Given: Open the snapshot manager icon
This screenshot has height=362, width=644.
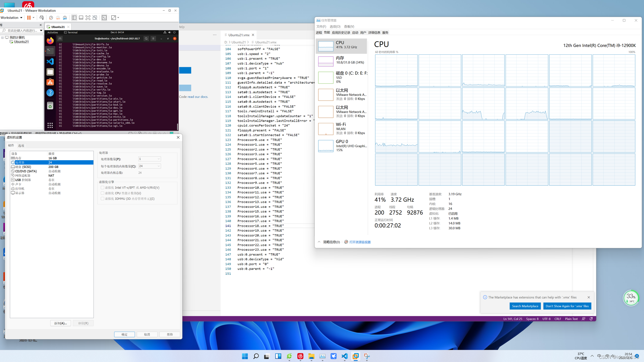Looking at the screenshot, I should click(65, 18).
